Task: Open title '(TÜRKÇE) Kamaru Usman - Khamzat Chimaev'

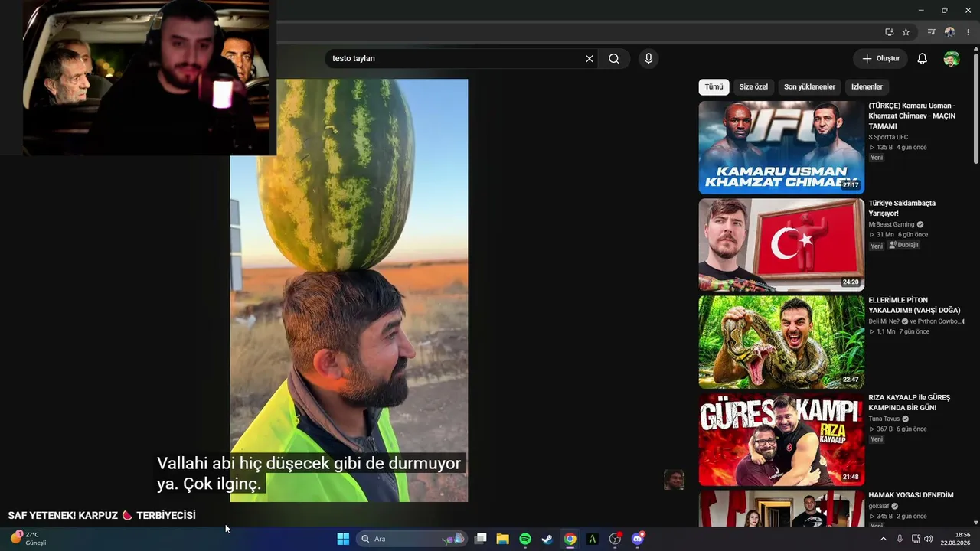Action: [x=912, y=116]
